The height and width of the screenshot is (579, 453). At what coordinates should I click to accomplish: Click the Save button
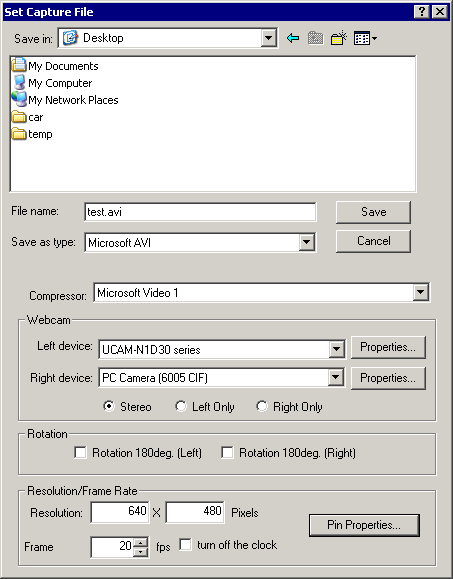tap(373, 212)
